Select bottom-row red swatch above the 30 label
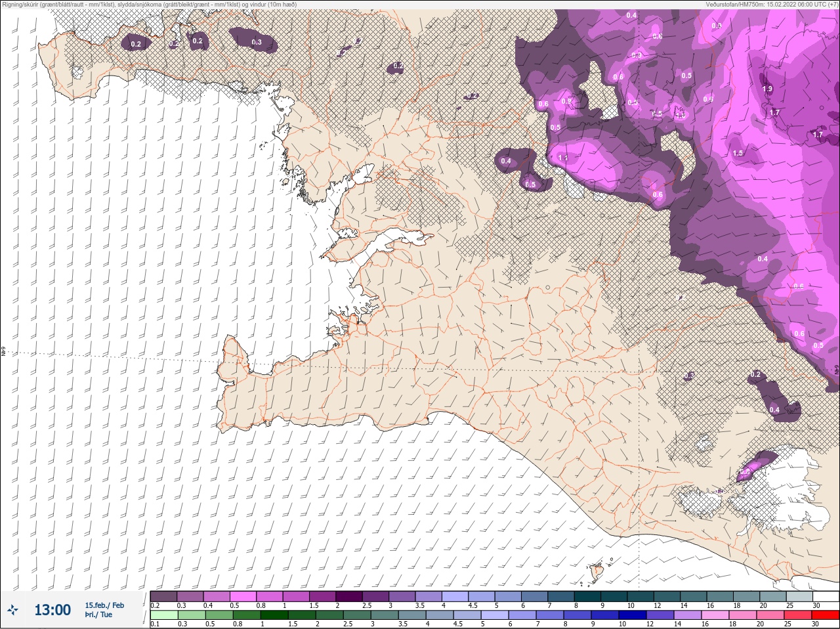Viewport: 840px width, 629px height. click(x=824, y=615)
